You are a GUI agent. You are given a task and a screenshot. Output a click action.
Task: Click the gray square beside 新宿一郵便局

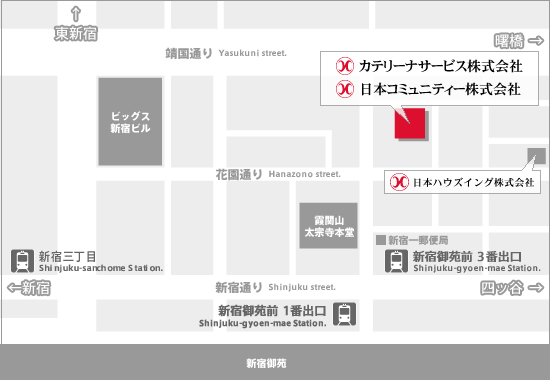381,240
